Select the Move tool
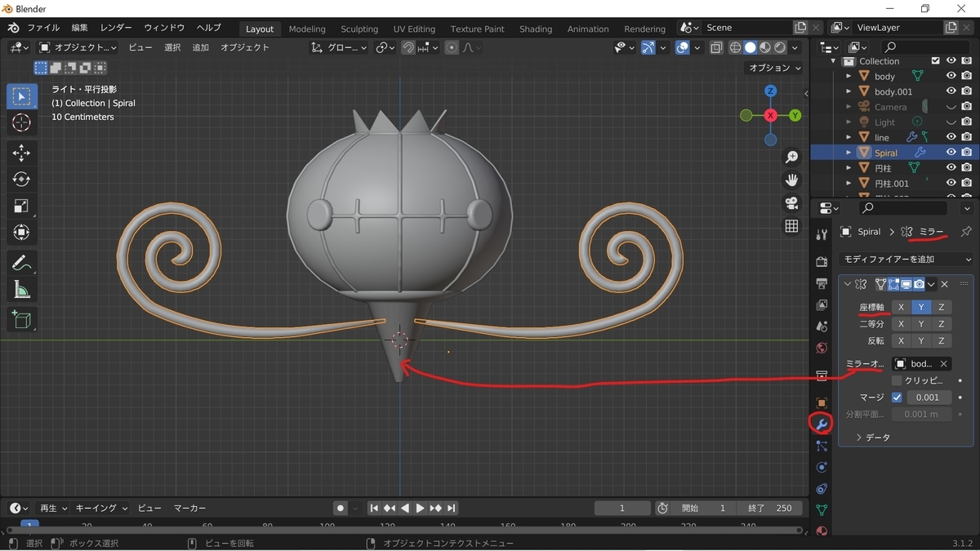The width and height of the screenshot is (980, 551). pyautogui.click(x=22, y=153)
